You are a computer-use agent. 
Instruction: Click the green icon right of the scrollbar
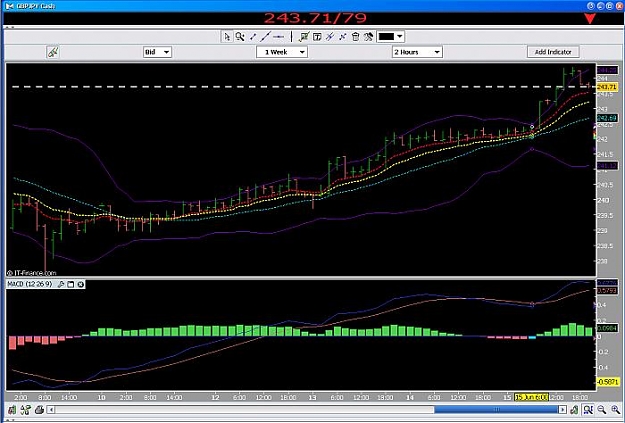[x=574, y=409]
